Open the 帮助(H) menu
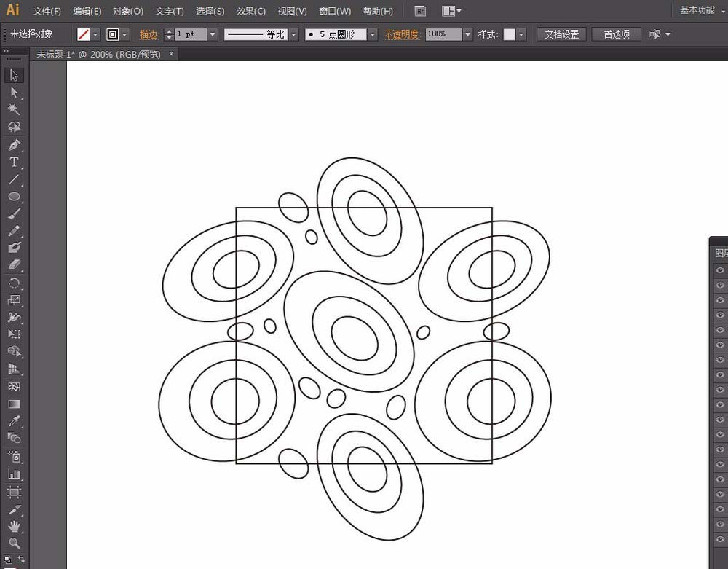This screenshot has height=569, width=728. pyautogui.click(x=378, y=11)
